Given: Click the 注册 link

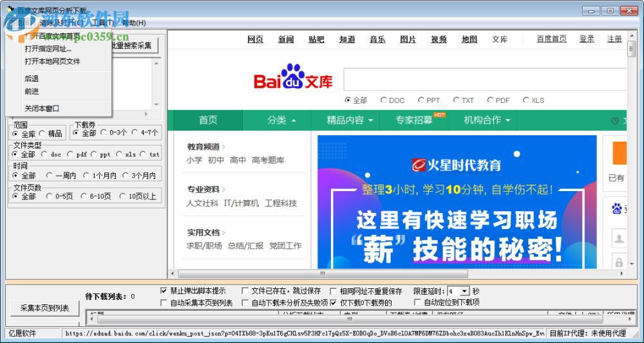Looking at the screenshot, I should tap(614, 39).
